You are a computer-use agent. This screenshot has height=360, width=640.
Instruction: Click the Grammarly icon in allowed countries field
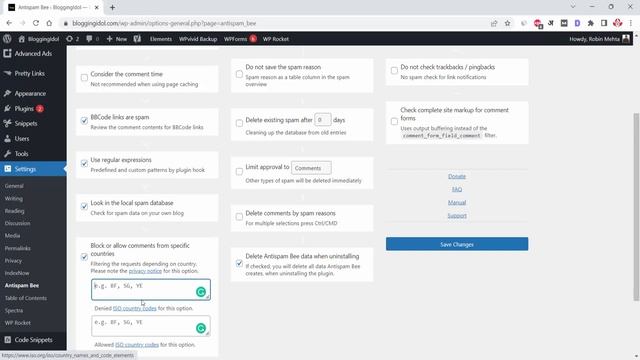point(201,328)
